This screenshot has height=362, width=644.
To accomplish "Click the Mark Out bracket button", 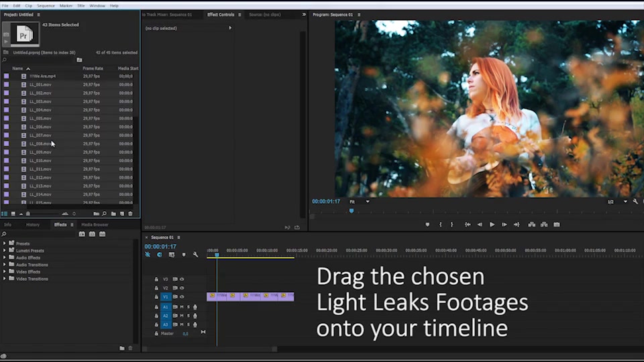I will 451,225.
